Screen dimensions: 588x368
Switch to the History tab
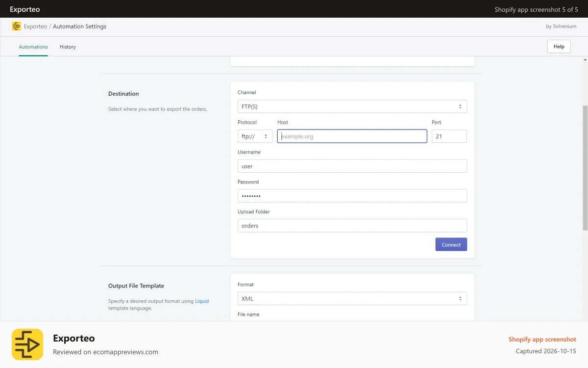(68, 47)
